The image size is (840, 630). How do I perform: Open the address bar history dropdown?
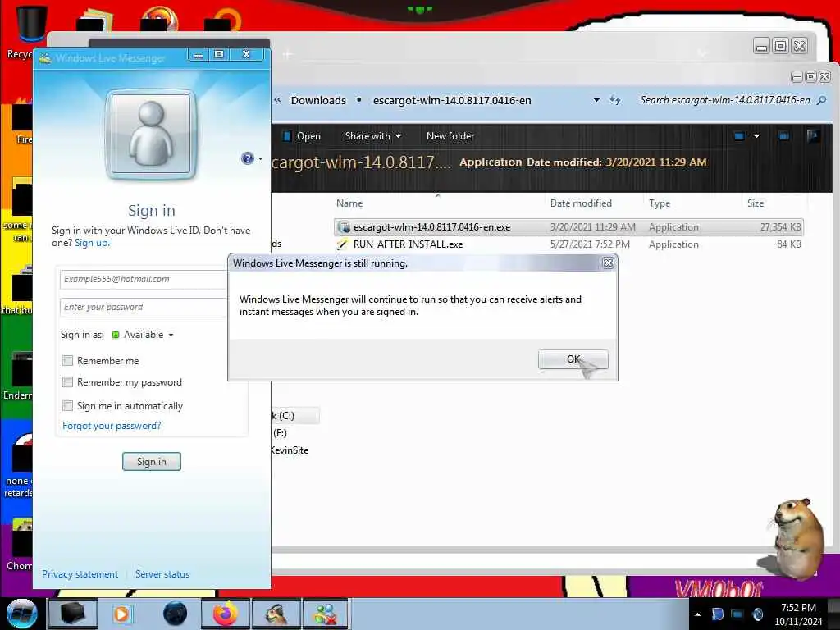(x=596, y=100)
